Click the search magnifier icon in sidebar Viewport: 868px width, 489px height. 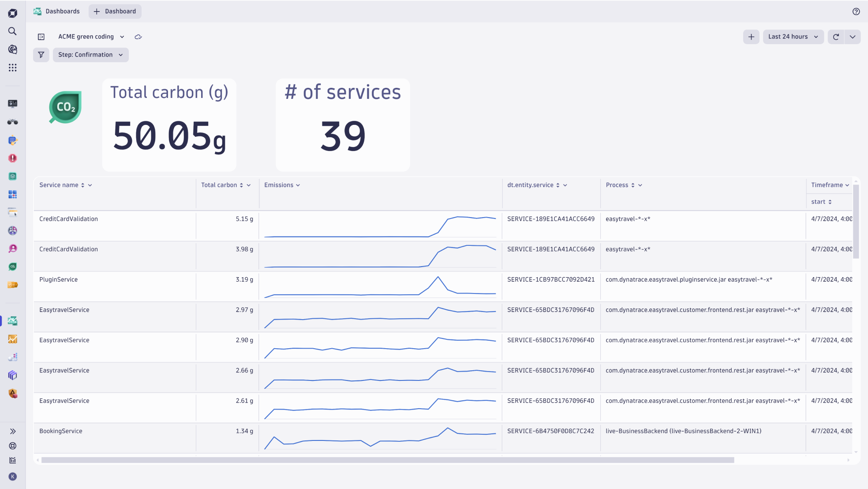click(x=12, y=31)
